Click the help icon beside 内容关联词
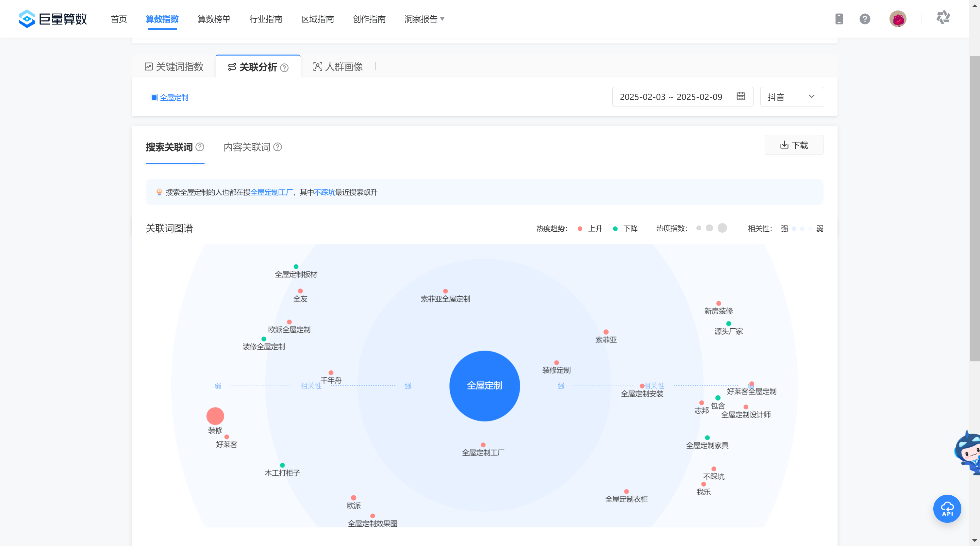Screen dimensions: 980x546 (x=278, y=147)
